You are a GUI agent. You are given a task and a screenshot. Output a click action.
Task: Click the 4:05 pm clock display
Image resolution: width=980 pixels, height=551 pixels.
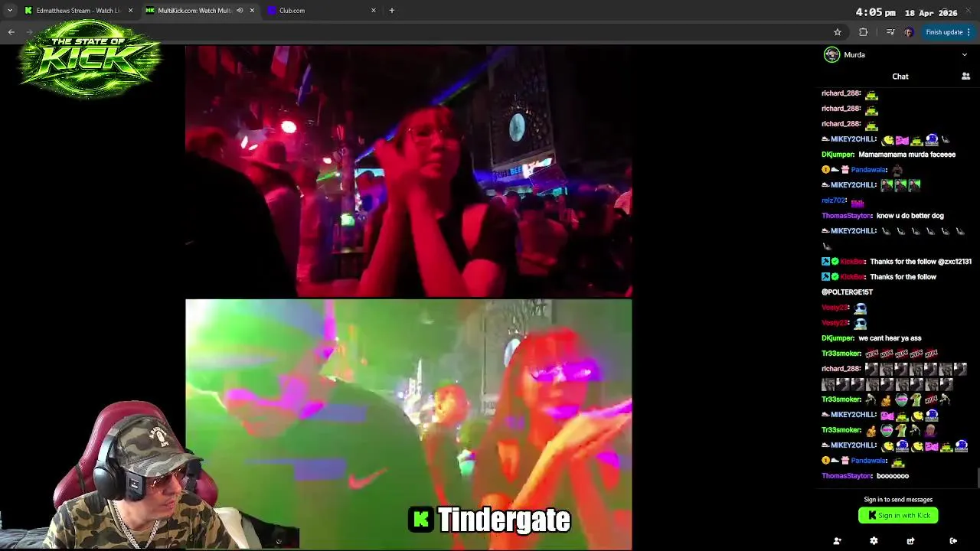875,13
